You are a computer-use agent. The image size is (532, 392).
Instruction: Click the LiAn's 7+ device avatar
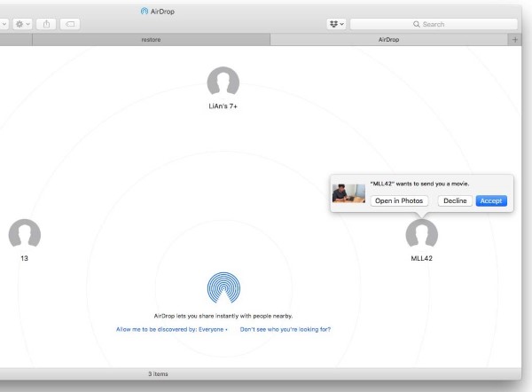tap(223, 82)
